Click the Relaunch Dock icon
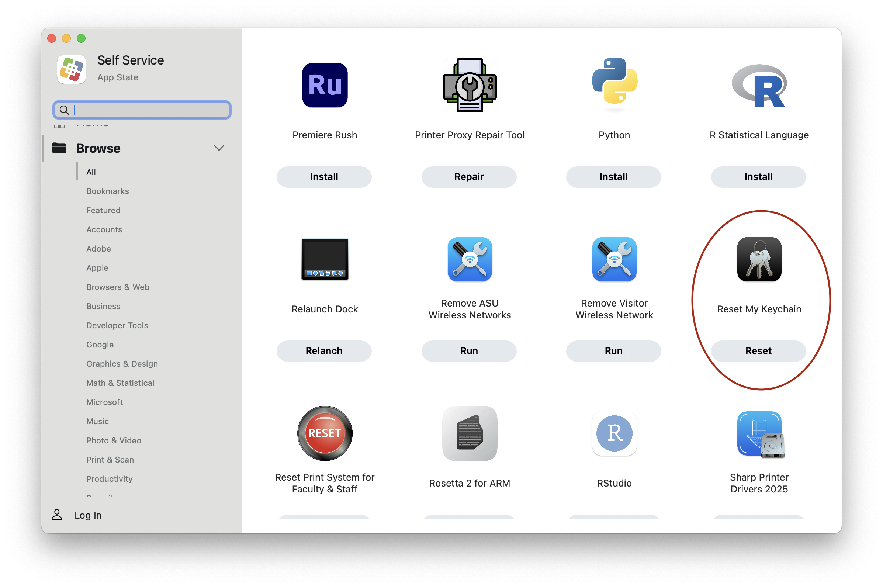This screenshot has height=588, width=883. (x=324, y=259)
